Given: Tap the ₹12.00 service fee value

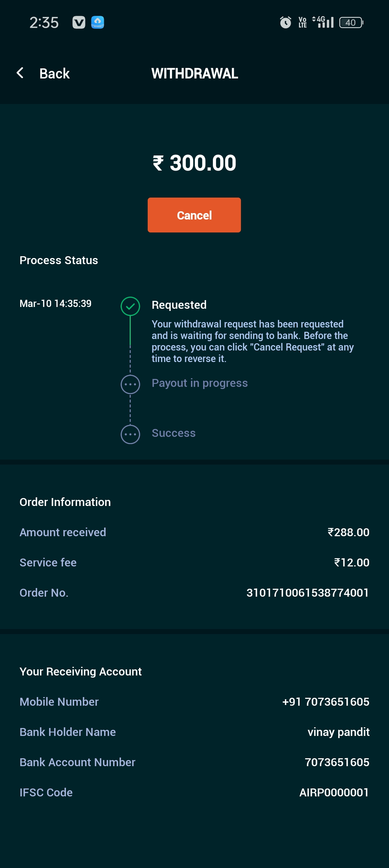Looking at the screenshot, I should [x=352, y=562].
